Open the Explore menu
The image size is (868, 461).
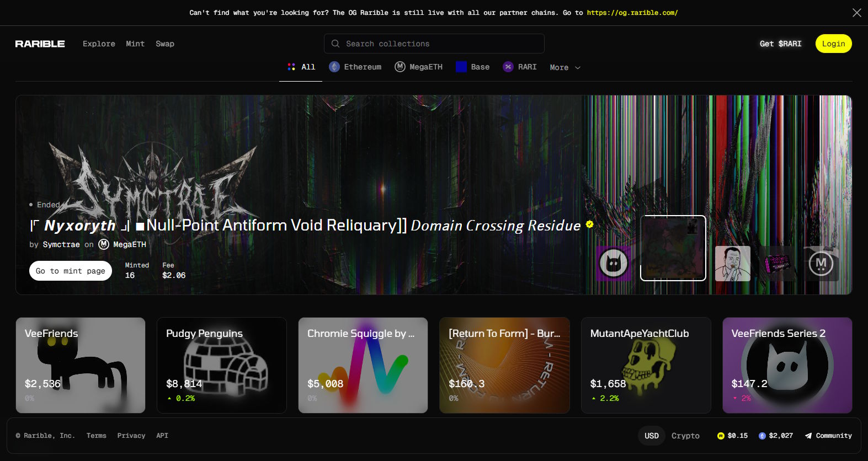tap(99, 44)
